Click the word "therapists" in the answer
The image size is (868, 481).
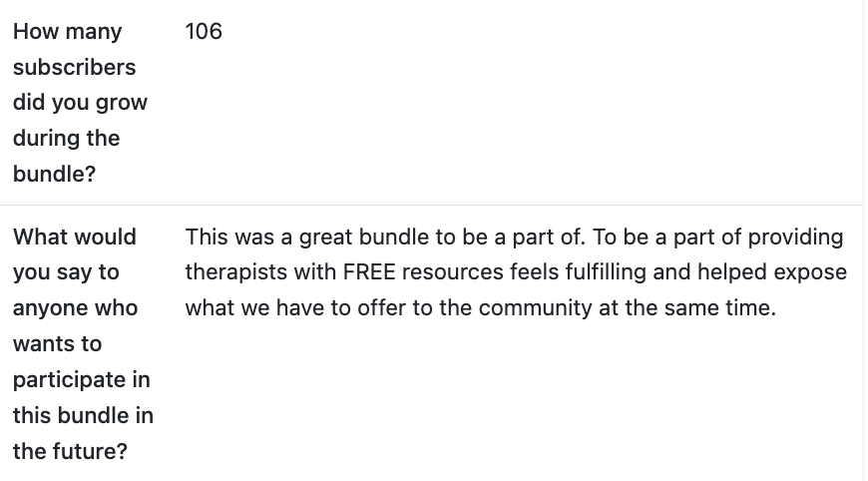click(x=234, y=272)
